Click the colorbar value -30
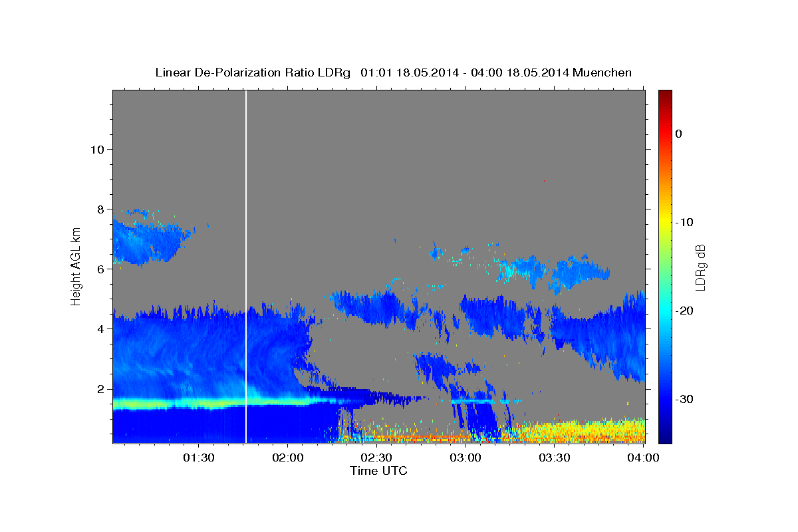 pyautogui.click(x=684, y=399)
